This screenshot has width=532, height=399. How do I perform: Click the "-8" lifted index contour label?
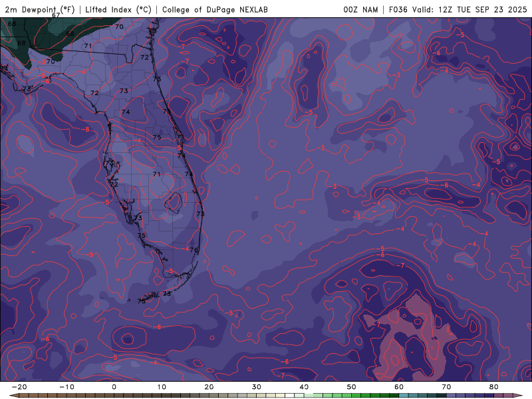tap(85, 129)
